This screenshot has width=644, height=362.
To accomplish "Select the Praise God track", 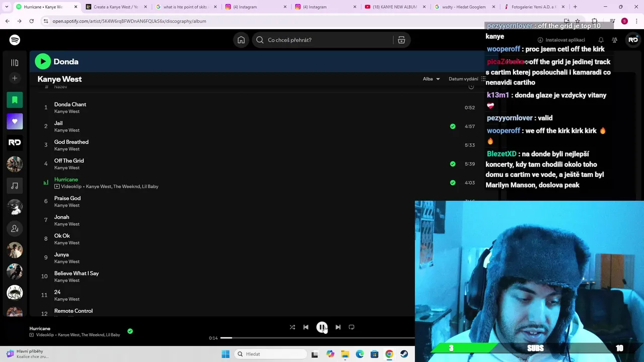I will [67, 198].
